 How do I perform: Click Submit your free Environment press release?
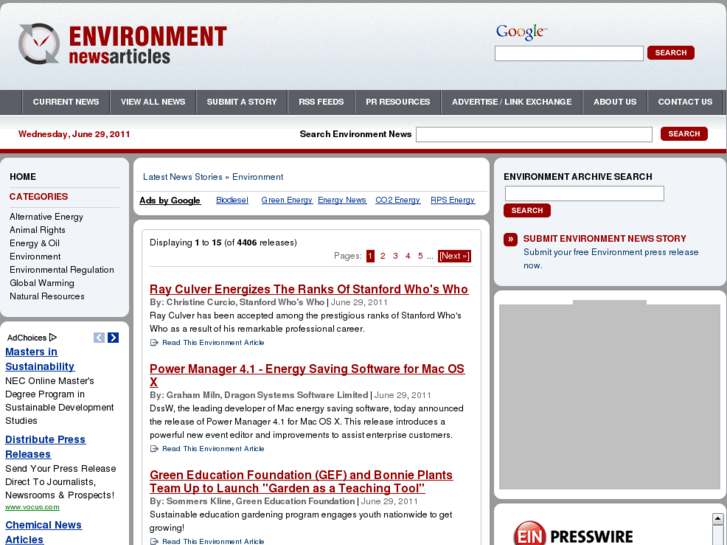tap(611, 259)
